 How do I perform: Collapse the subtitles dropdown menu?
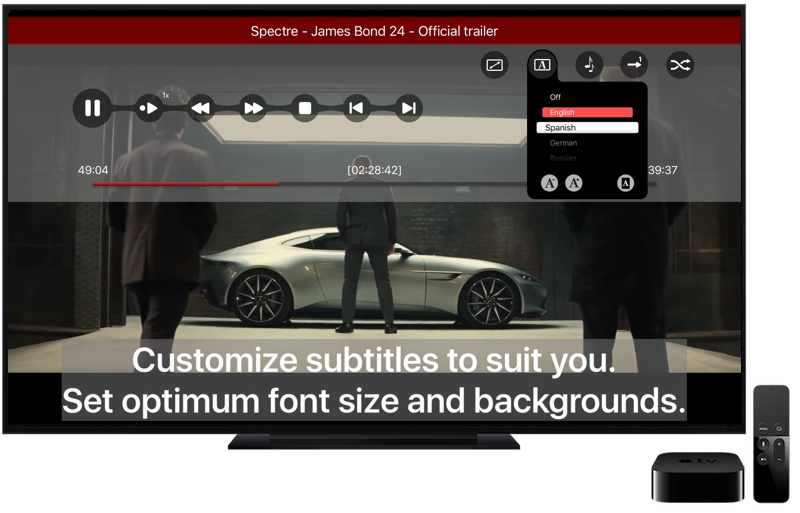[x=542, y=65]
